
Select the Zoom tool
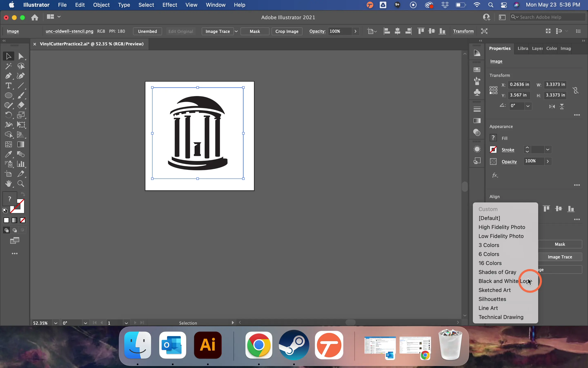click(x=21, y=184)
